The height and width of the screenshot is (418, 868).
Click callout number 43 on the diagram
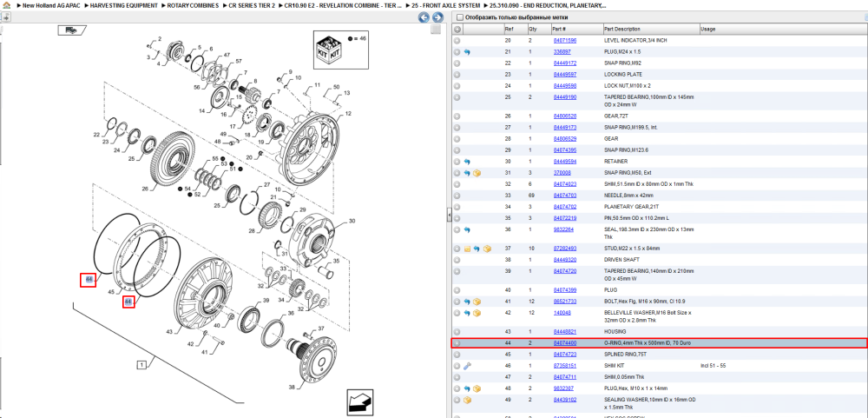click(x=169, y=331)
